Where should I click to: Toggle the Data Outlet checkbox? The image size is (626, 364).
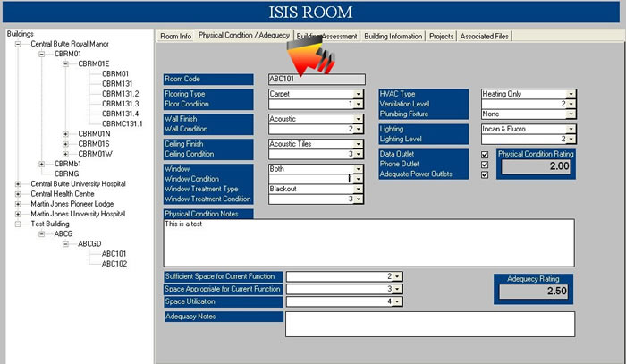[485, 155]
